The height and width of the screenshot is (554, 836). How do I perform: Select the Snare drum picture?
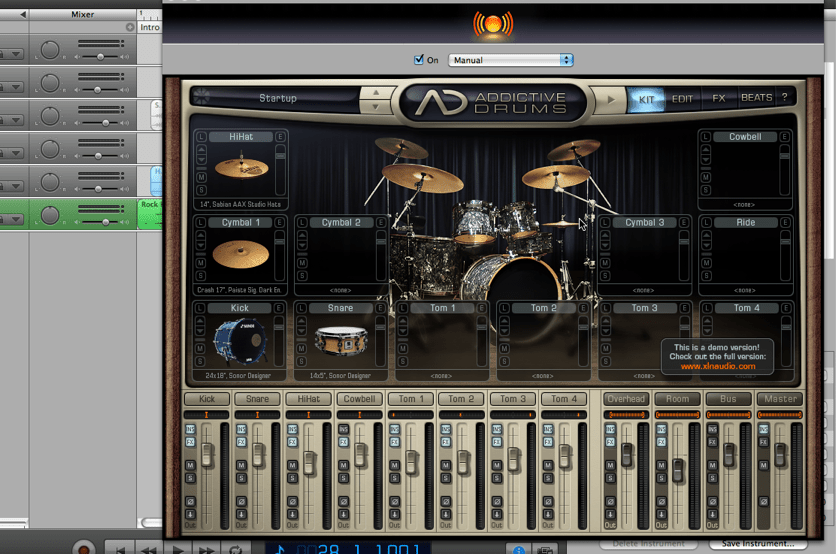pyautogui.click(x=340, y=341)
